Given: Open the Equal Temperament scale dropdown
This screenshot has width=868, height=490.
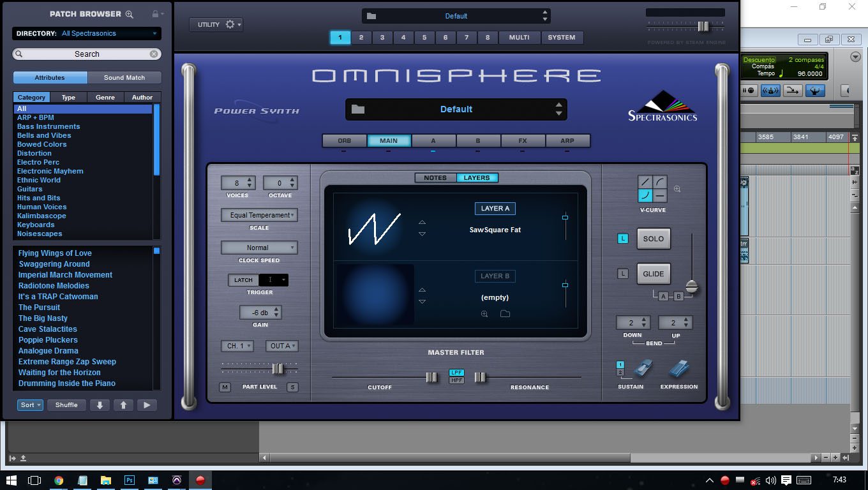Looking at the screenshot, I should pyautogui.click(x=259, y=216).
